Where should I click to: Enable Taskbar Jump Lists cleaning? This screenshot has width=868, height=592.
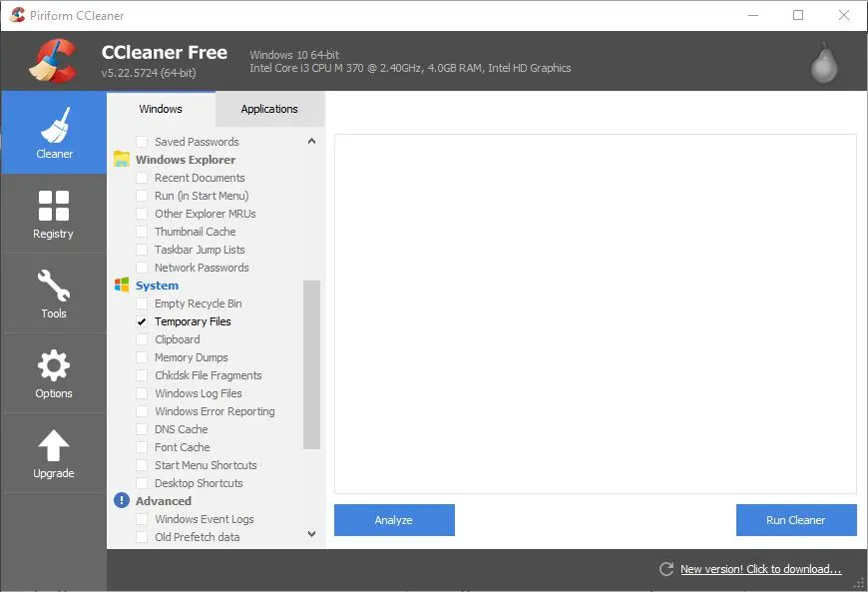coord(142,250)
